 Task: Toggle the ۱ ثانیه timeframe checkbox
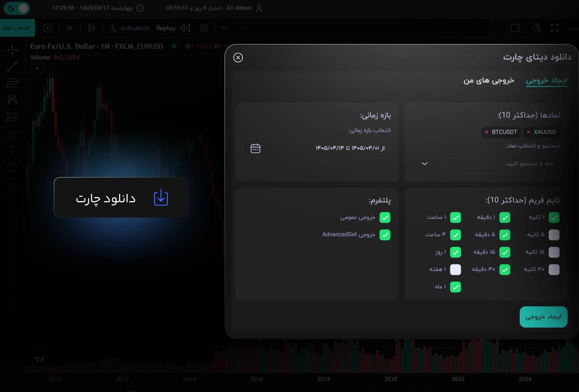coord(554,217)
